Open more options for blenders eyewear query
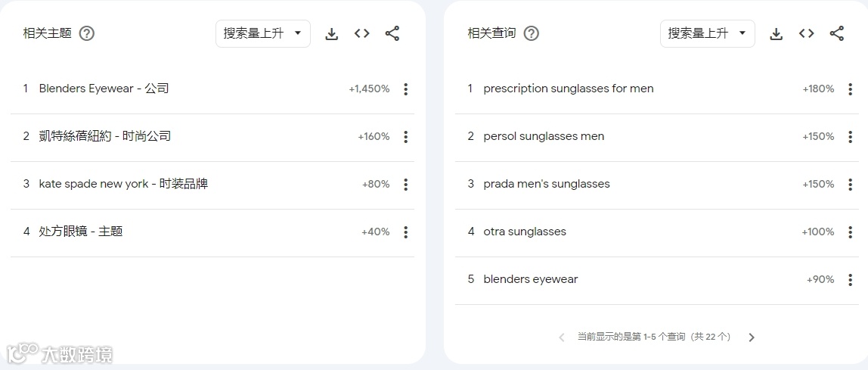 pos(851,280)
